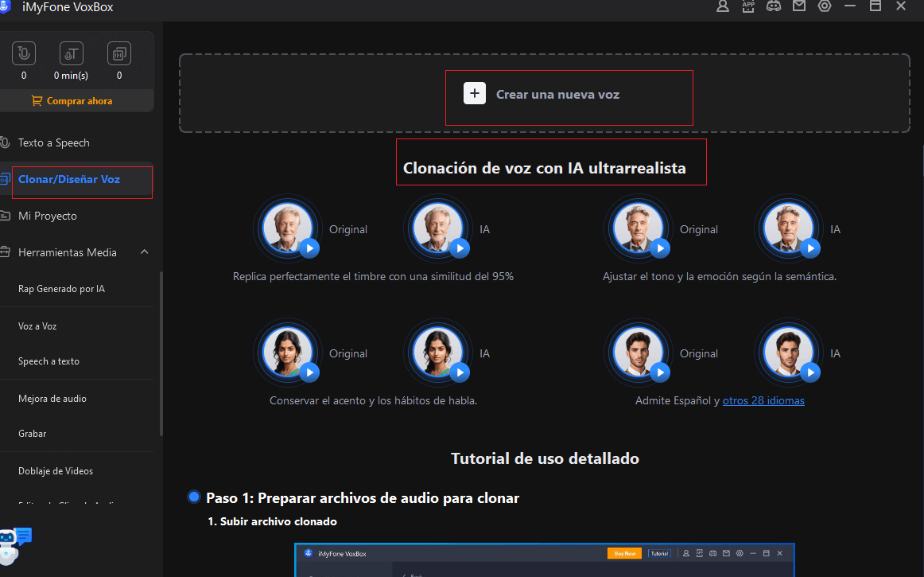Click Crear una nueva voz
This screenshot has width=924, height=577.
pos(557,95)
